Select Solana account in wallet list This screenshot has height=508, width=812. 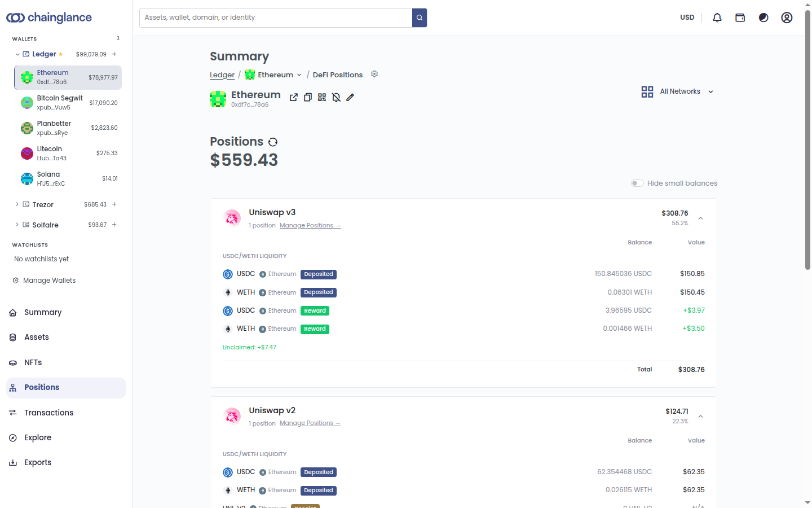68,179
